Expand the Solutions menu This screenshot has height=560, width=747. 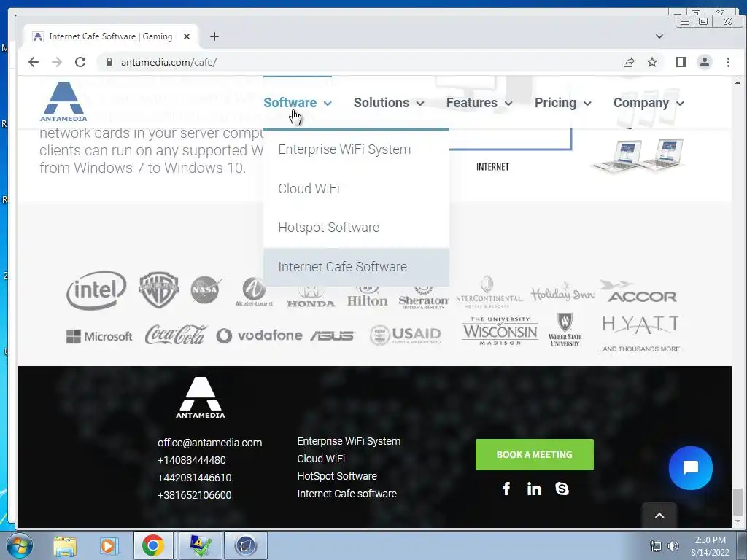click(x=389, y=103)
